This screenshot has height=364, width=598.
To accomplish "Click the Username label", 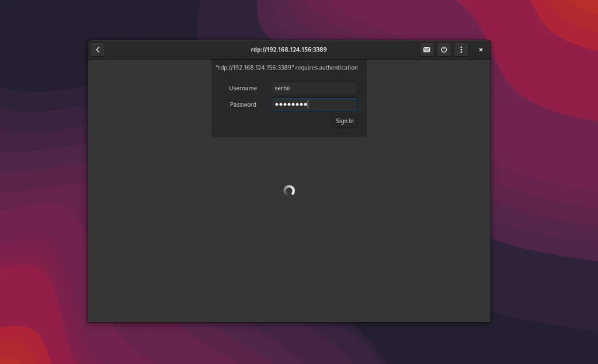I will 243,87.
